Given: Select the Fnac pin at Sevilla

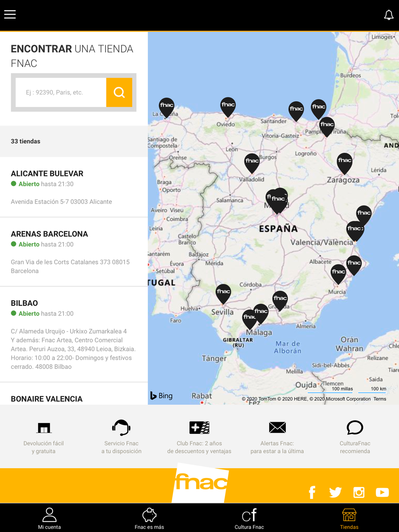Looking at the screenshot, I should (223, 294).
